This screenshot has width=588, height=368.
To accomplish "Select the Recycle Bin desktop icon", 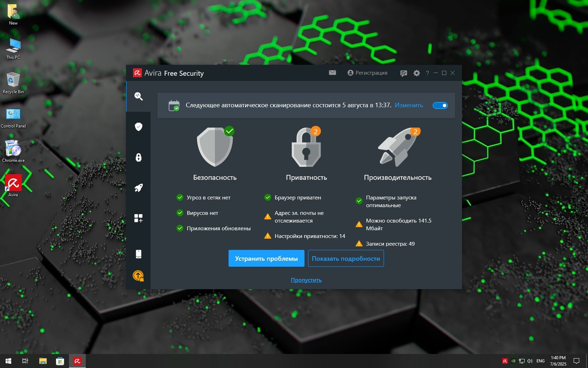I will 13,83.
